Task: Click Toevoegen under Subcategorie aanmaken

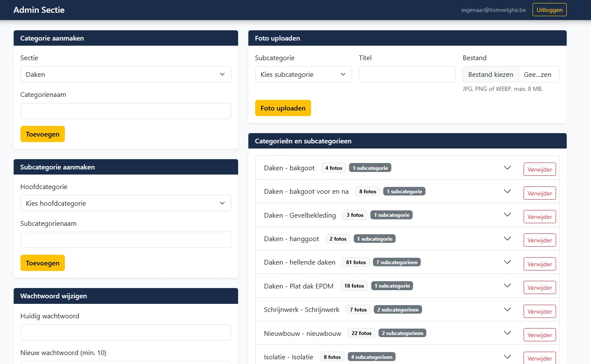Action: [x=43, y=263]
